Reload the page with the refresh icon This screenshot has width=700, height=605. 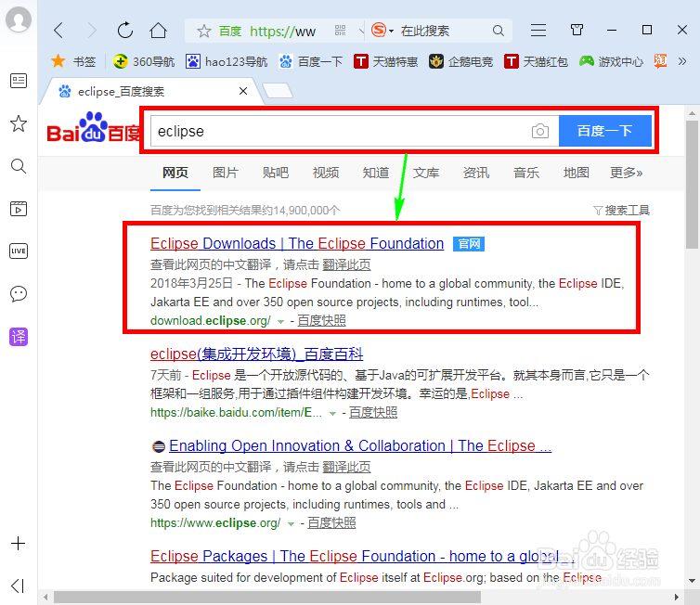125,31
